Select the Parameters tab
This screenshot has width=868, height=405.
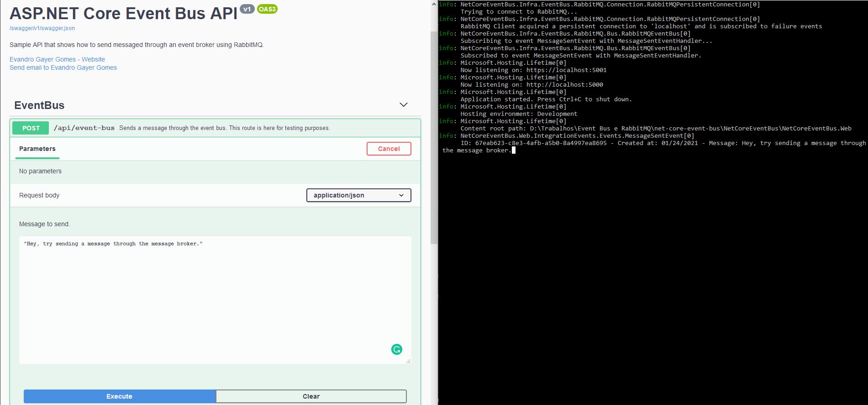(x=37, y=149)
